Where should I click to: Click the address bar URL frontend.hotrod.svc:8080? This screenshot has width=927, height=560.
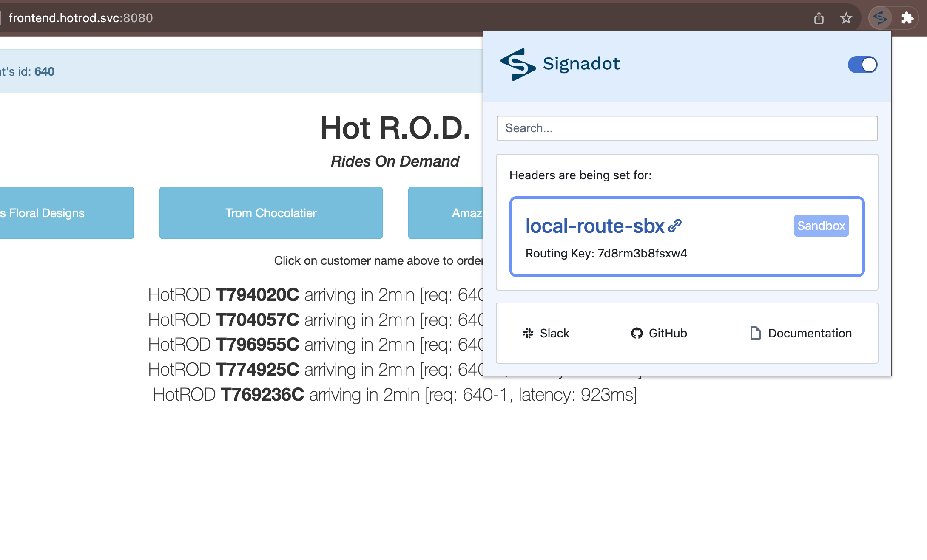coord(80,18)
